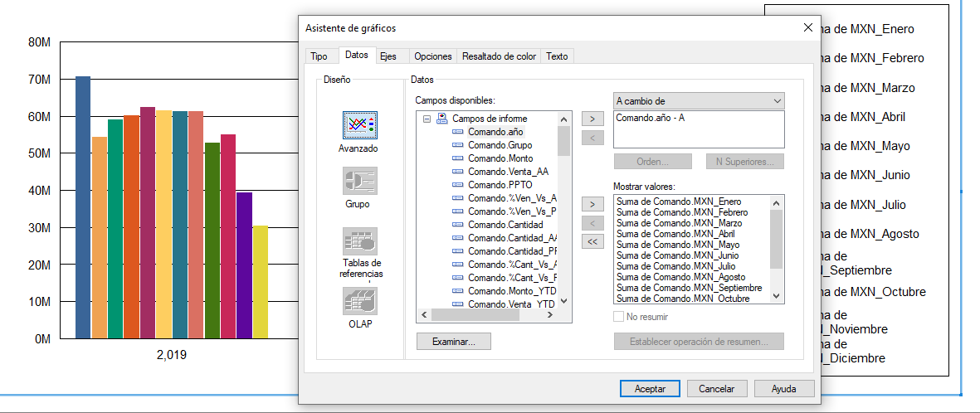The width and height of the screenshot is (980, 413).
Task: Select the OLAP layout icon
Action: point(359,300)
